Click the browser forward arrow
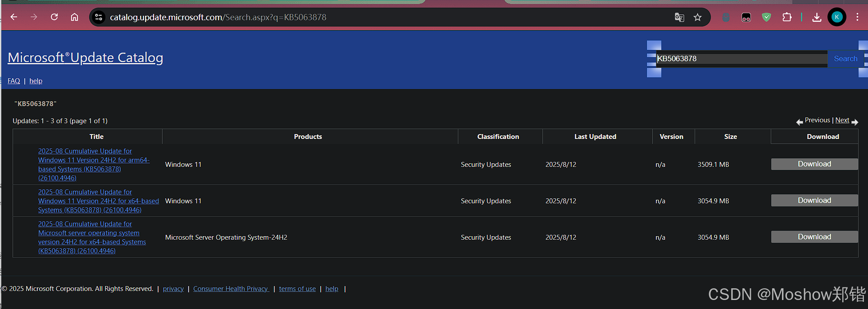Viewport: 868px width, 309px height. (x=34, y=17)
